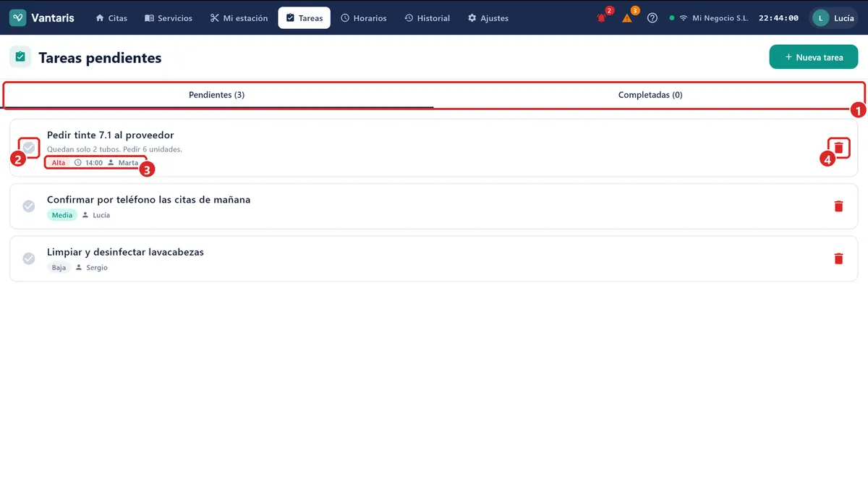868x501 pixels.
Task: Open the bell notifications icon
Action: (x=601, y=18)
